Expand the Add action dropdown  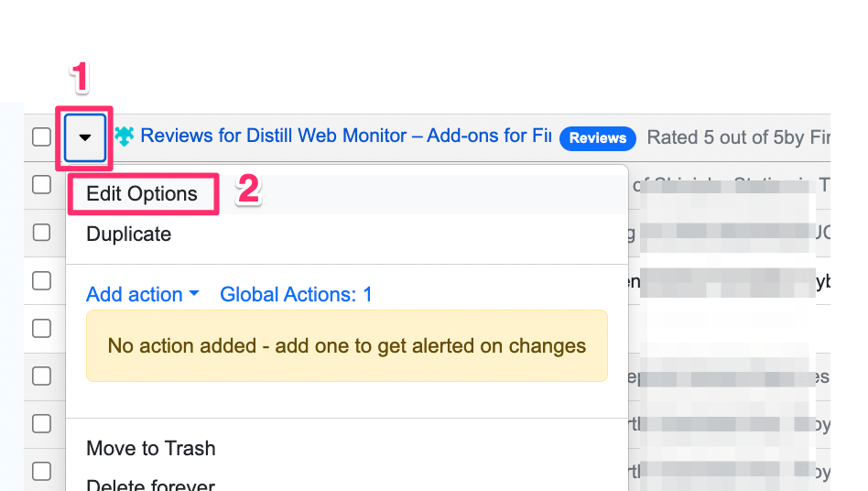click(x=142, y=295)
